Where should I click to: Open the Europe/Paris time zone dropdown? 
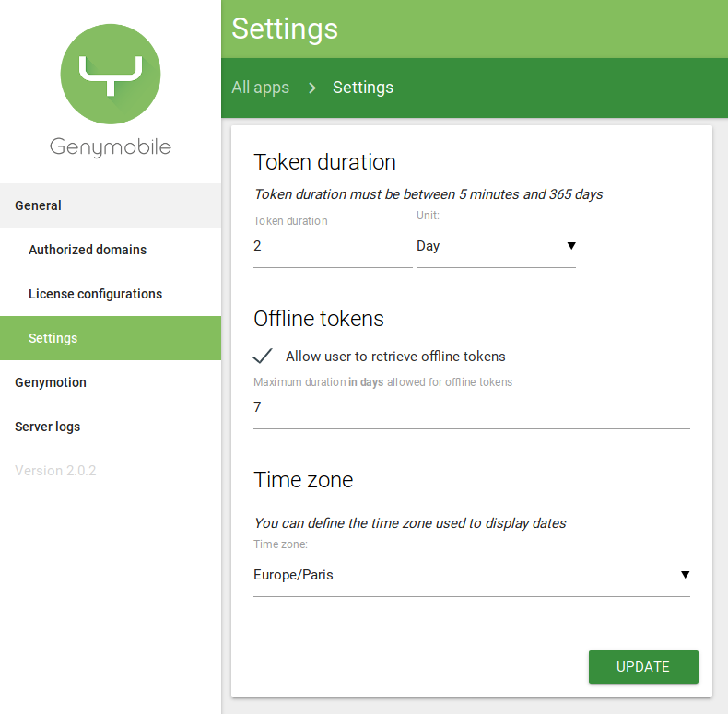point(470,575)
